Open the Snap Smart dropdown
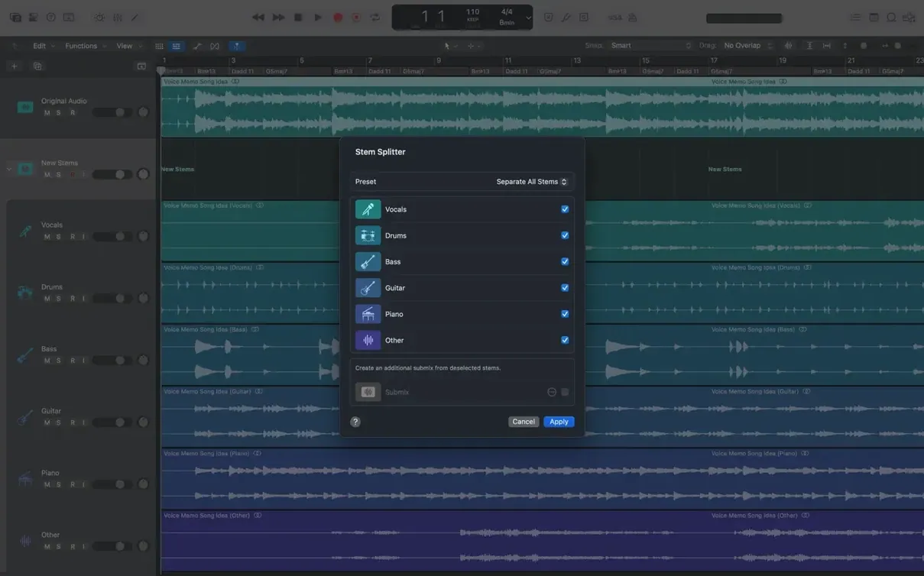Screen dimensions: 924x576 tap(650, 46)
